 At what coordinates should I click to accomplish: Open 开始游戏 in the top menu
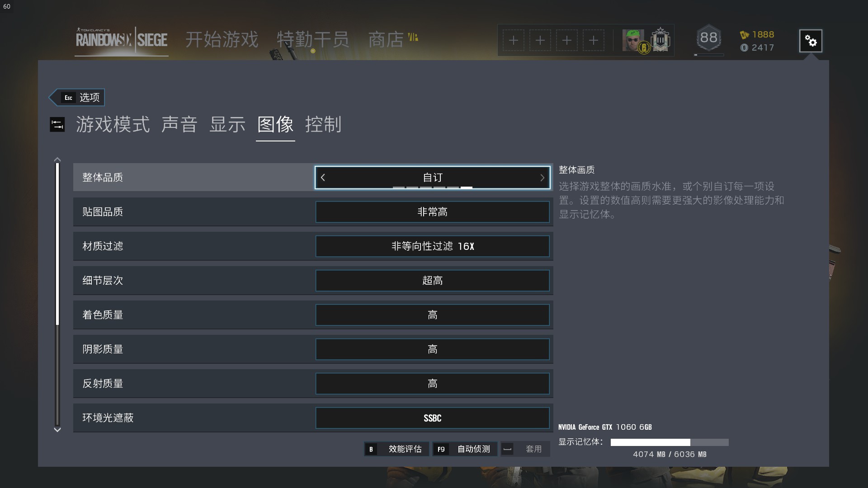222,40
